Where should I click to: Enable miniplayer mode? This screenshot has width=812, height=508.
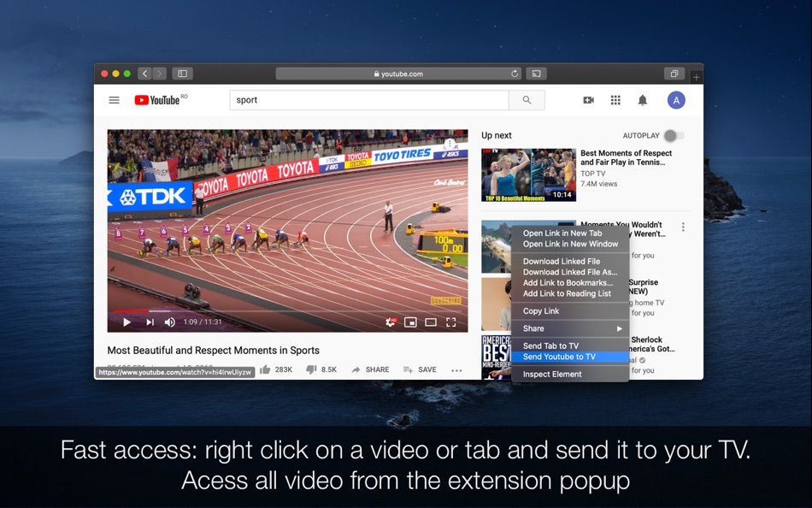(x=410, y=322)
